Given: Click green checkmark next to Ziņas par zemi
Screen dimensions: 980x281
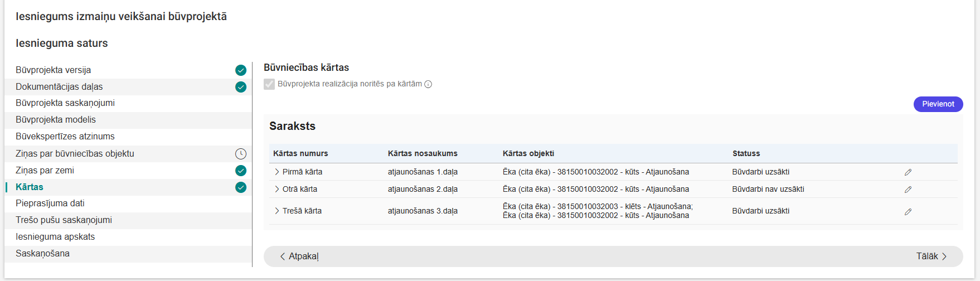Looking at the screenshot, I should pyautogui.click(x=241, y=171).
